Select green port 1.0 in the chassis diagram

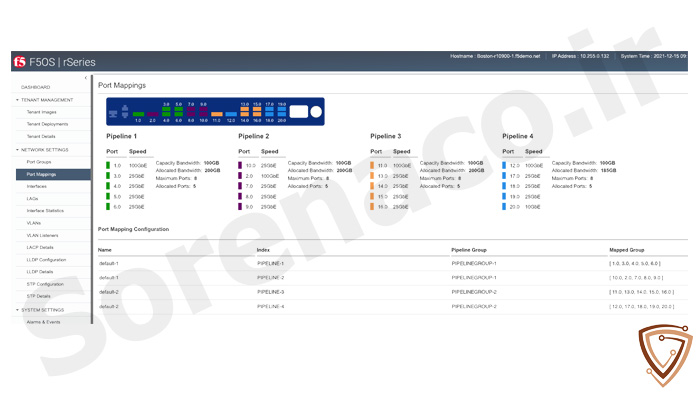(x=138, y=114)
